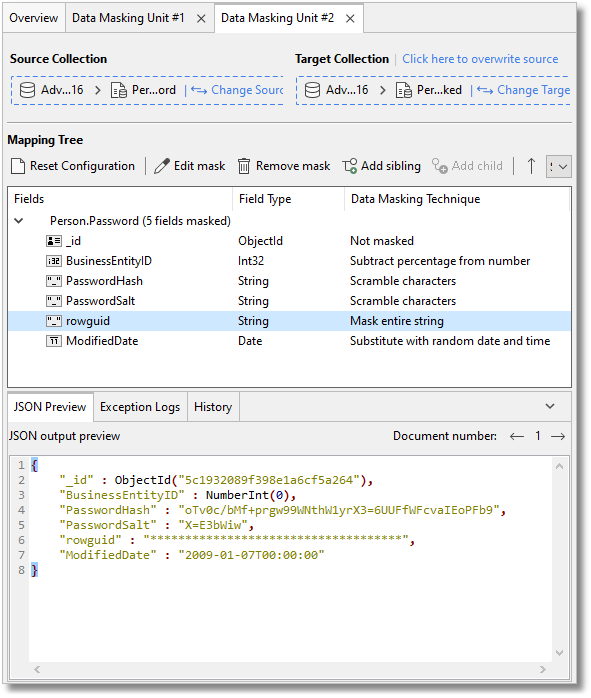Click here to overwrite source link
This screenshot has width=591, height=698.
(x=480, y=59)
